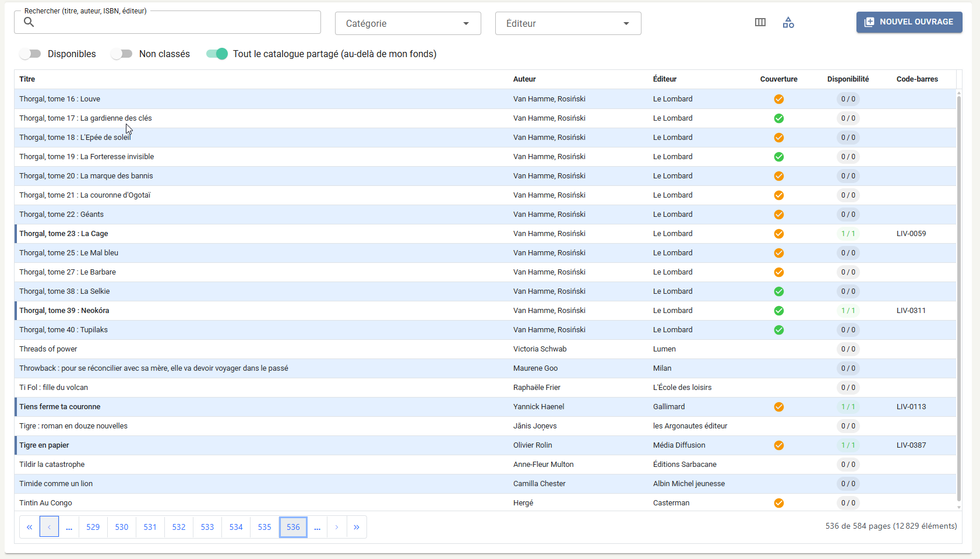The width and height of the screenshot is (980, 559).
Task: Open the Catégorie dropdown
Action: tap(408, 23)
